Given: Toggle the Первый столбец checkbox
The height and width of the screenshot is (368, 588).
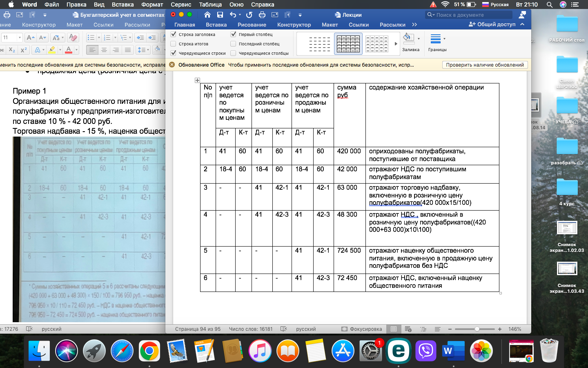Looking at the screenshot, I should 234,34.
